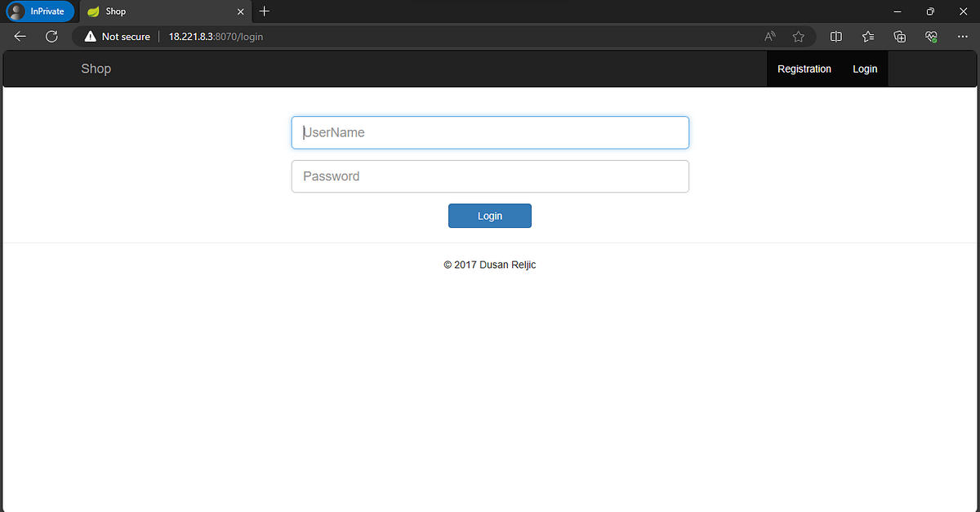Click the page refresh icon
Image resolution: width=980 pixels, height=512 pixels.
pyautogui.click(x=51, y=36)
